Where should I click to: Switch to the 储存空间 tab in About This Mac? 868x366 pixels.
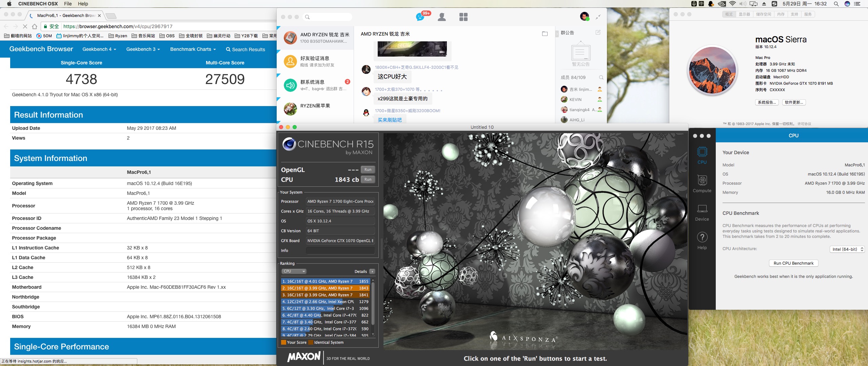coord(764,14)
